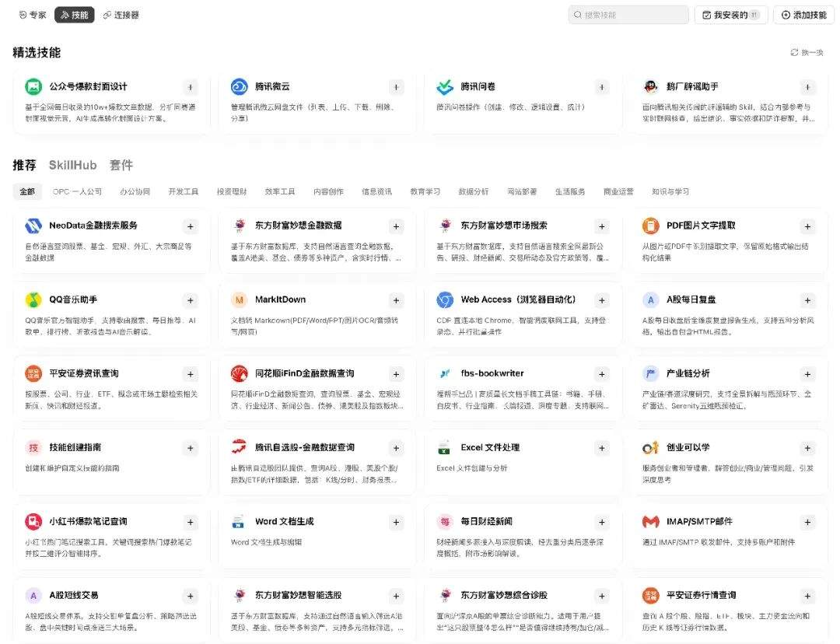Click the Chrome icon of Web Access
840x644 pixels.
(445, 300)
